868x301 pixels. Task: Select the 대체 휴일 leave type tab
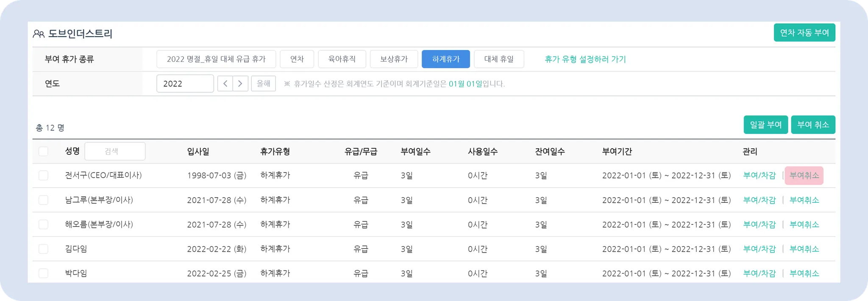(499, 59)
